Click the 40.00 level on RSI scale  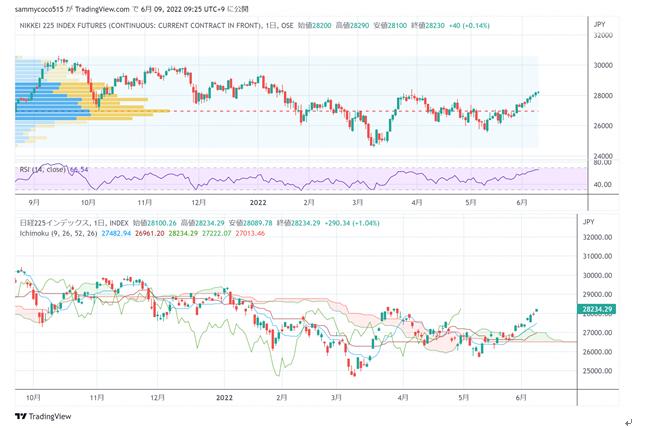[602, 185]
